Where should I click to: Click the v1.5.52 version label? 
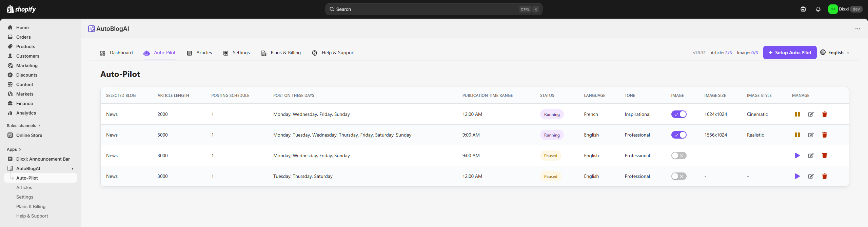coord(699,53)
